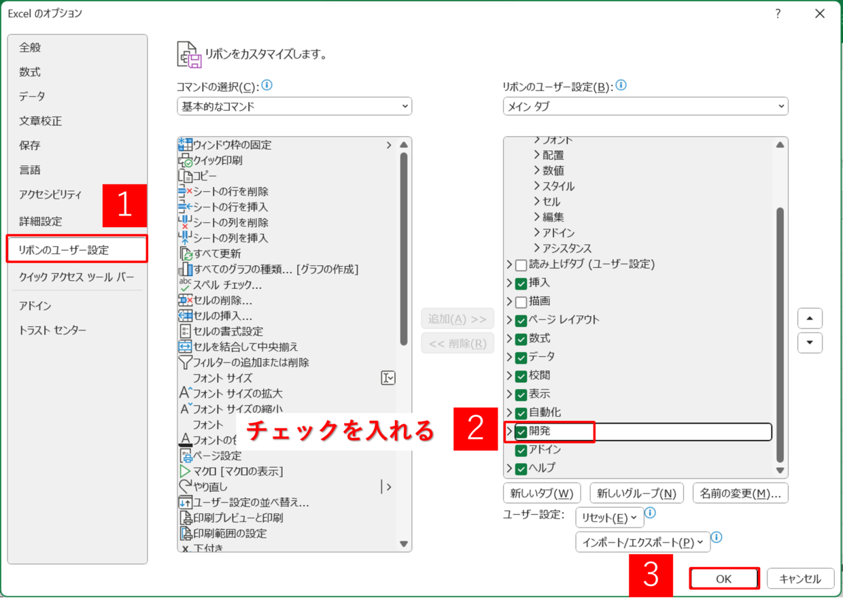Select the Copy (コピー) command icon
The width and height of the screenshot is (843, 616).
coord(185,176)
